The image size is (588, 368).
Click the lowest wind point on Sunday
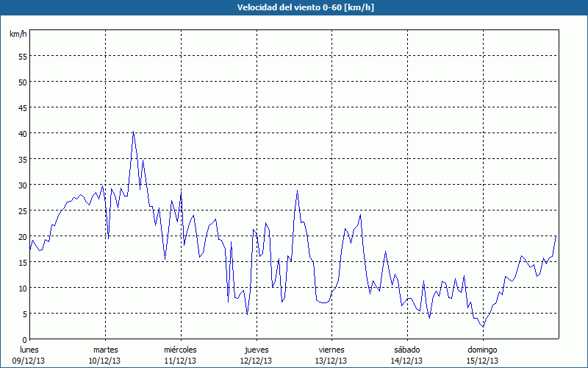[x=483, y=326]
